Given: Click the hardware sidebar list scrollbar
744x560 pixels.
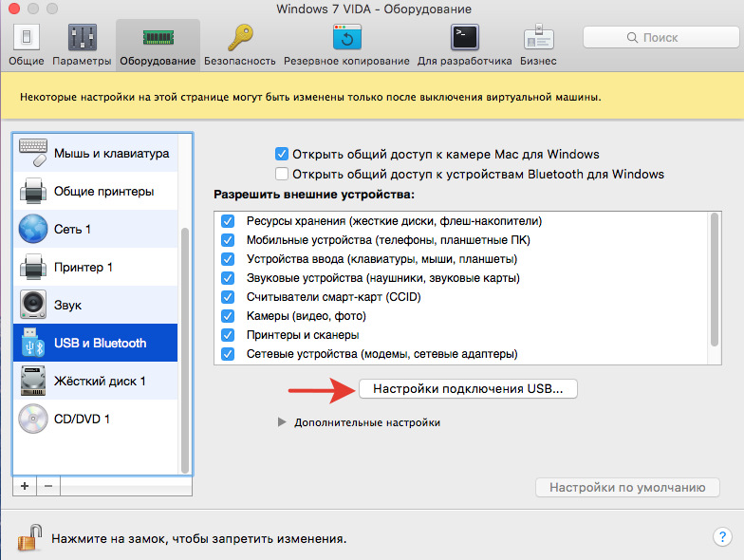Looking at the screenshot, I should click(185, 350).
